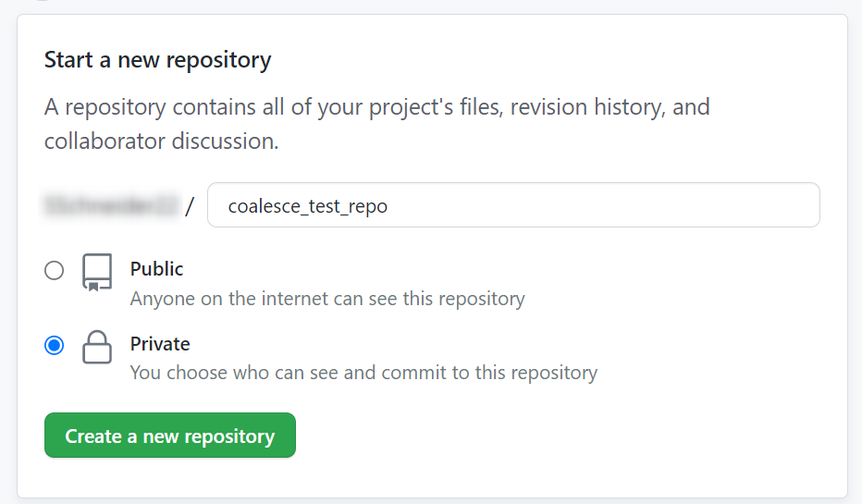The width and height of the screenshot is (862, 504).
Task: Click the words 'collaborator discussion.' in the paragraph
Action: (161, 142)
